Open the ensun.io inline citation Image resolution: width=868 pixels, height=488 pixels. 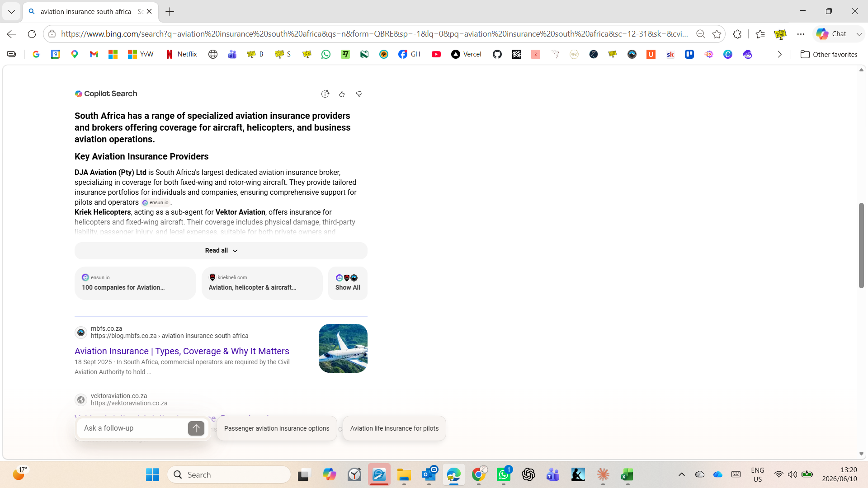pos(156,202)
